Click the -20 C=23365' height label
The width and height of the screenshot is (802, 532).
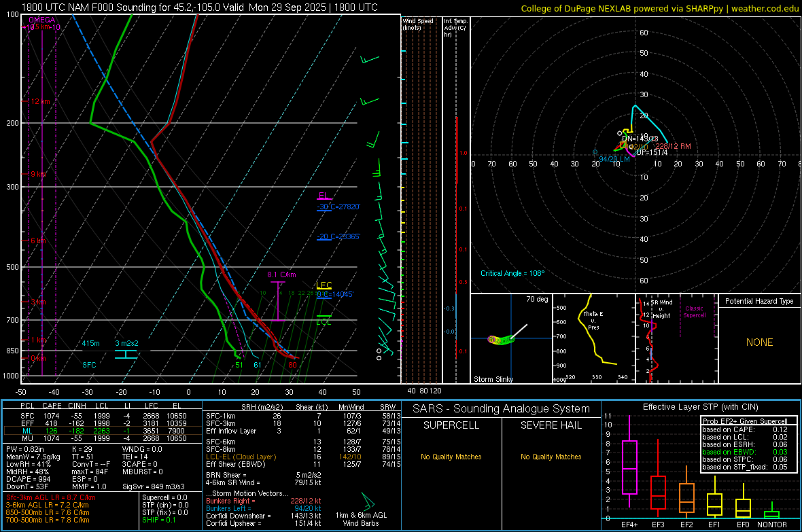click(338, 236)
